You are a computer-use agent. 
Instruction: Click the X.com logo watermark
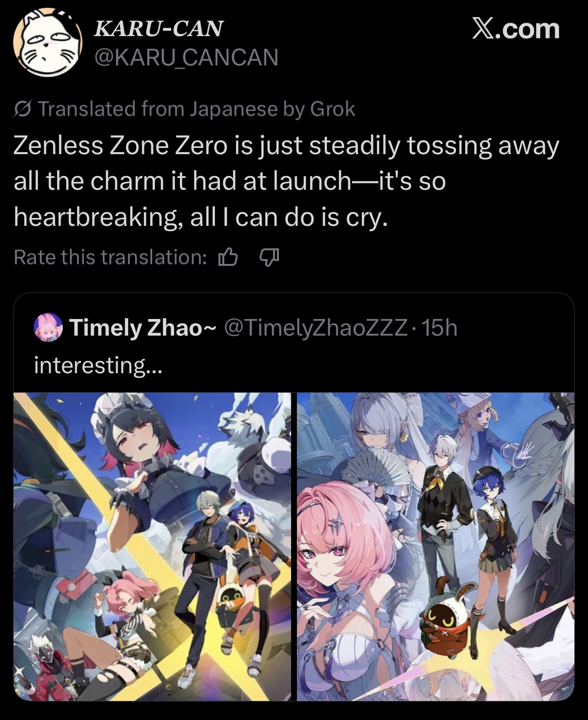click(515, 29)
